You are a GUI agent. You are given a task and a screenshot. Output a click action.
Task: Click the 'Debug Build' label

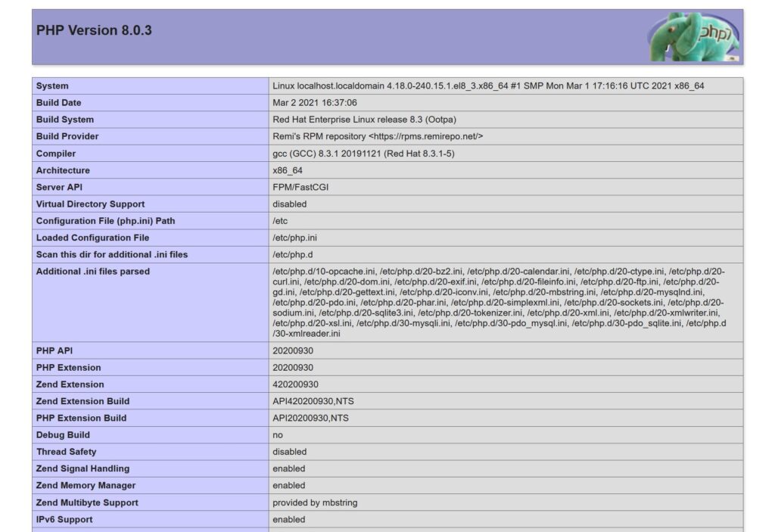point(63,435)
